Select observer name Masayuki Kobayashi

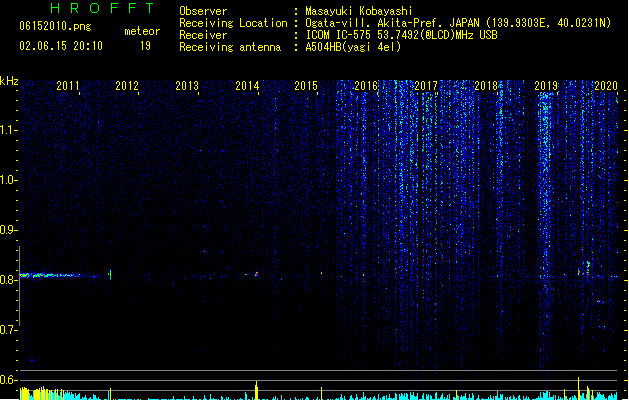pyautogui.click(x=359, y=11)
